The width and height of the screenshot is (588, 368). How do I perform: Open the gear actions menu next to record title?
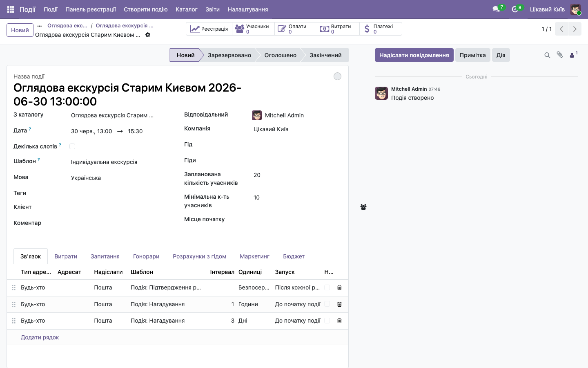pos(148,35)
